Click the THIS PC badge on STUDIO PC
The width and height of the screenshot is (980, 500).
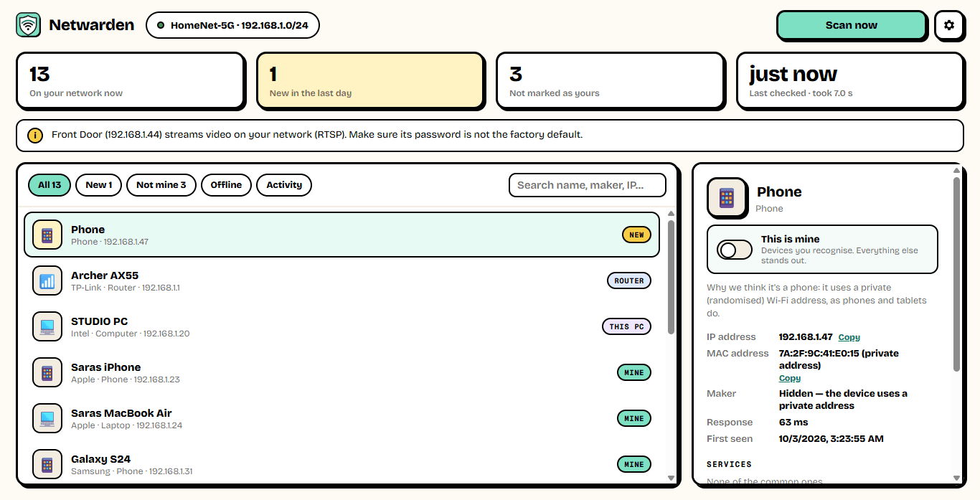(x=626, y=326)
